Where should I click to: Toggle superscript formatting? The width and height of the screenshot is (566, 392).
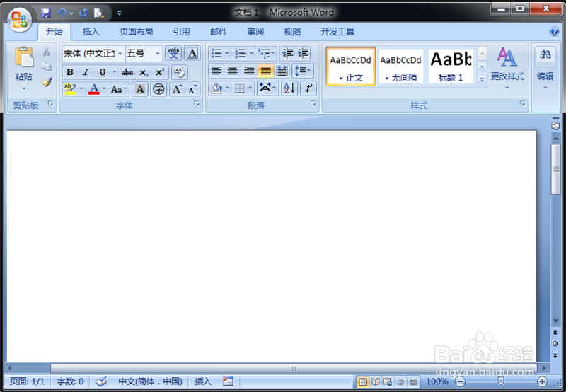pyautogui.click(x=160, y=72)
